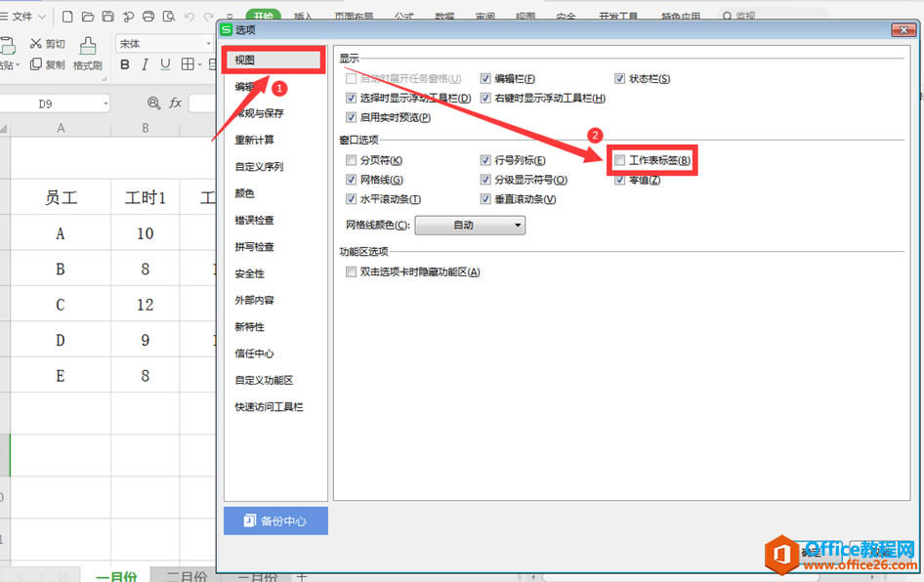Image resolution: width=924 pixels, height=582 pixels.
Task: Toggle Bold formatting
Action: click(x=125, y=64)
